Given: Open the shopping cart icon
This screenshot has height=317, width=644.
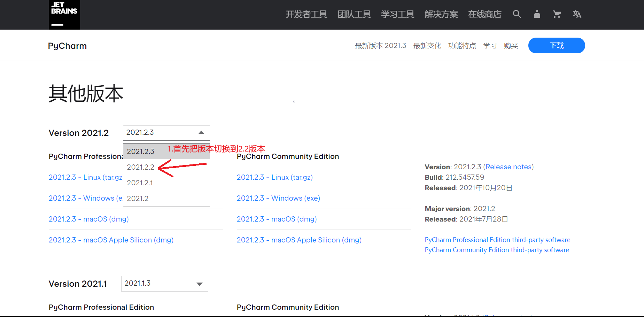Looking at the screenshot, I should (x=557, y=14).
